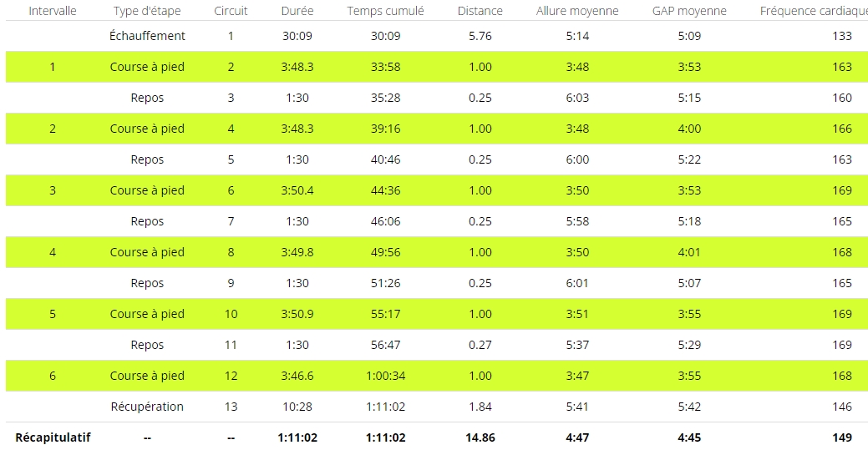Screen dimensions: 868x450
Task: Select the Échauffement row label
Action: (x=147, y=36)
